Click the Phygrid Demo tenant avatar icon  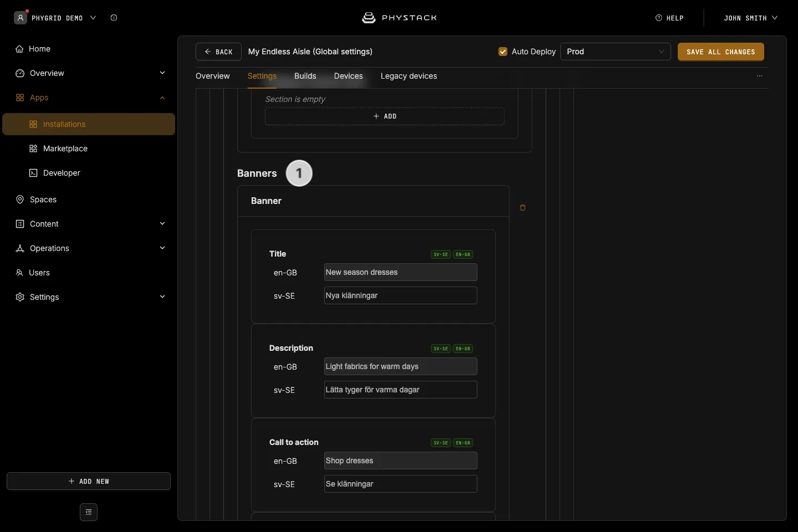pos(21,18)
